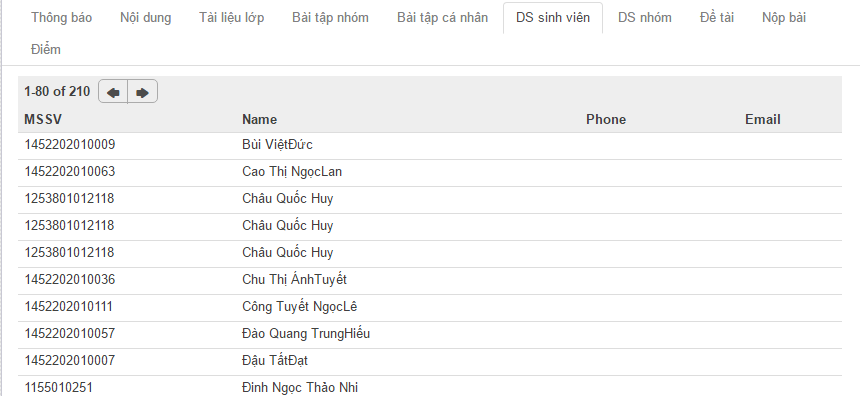Go to the next page of students
This screenshot has height=396, width=860.
coord(143,92)
